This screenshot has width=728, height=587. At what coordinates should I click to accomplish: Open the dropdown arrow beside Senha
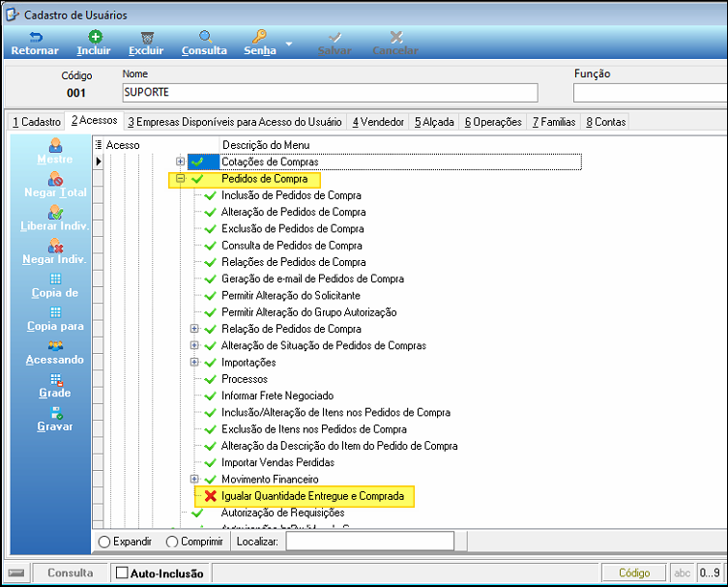coord(289,44)
